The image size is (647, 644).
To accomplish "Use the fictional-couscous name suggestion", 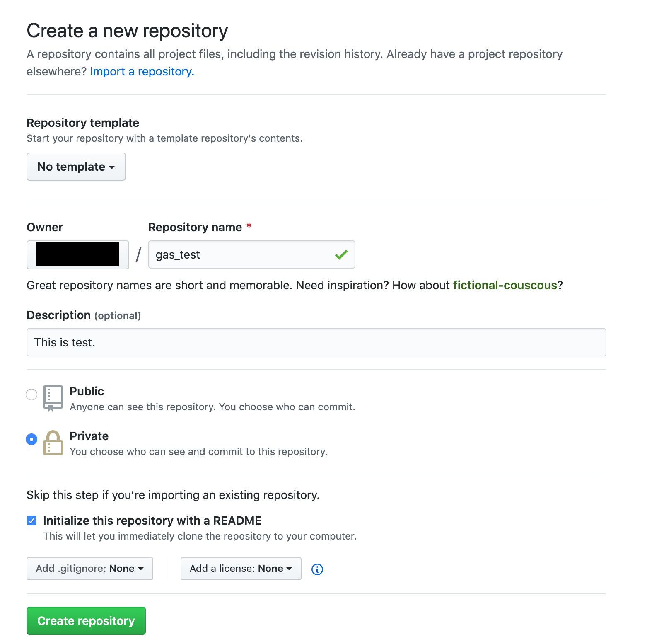I will tap(505, 286).
